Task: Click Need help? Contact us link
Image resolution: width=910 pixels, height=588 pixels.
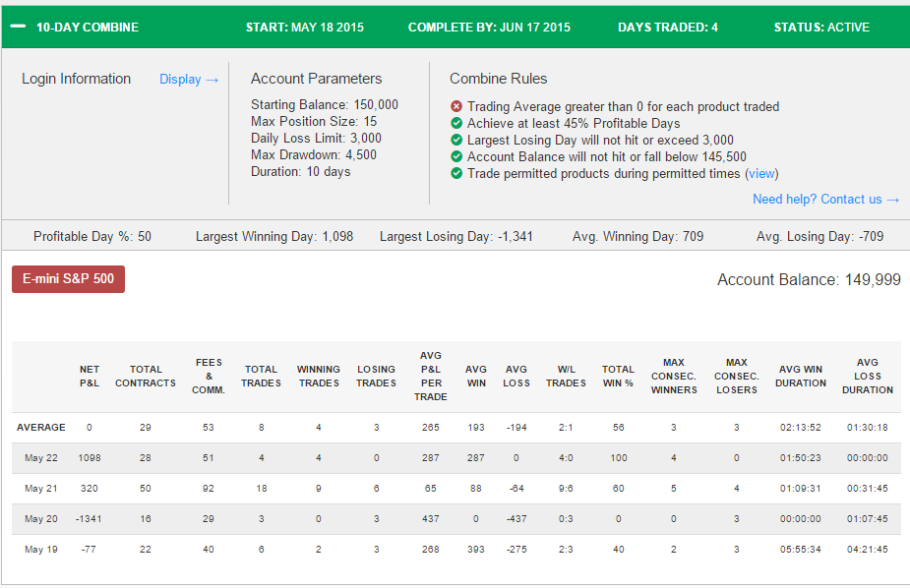Action: [825, 200]
